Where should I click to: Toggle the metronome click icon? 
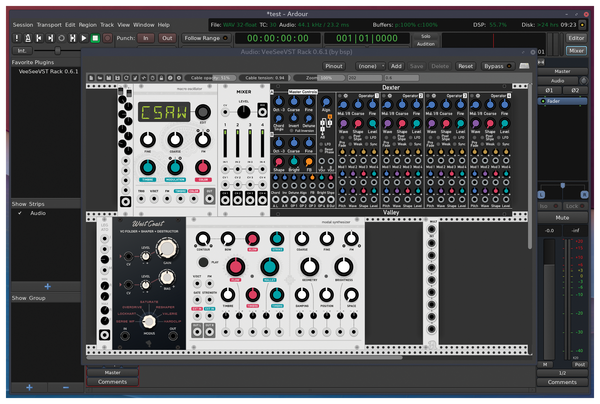pos(28,38)
